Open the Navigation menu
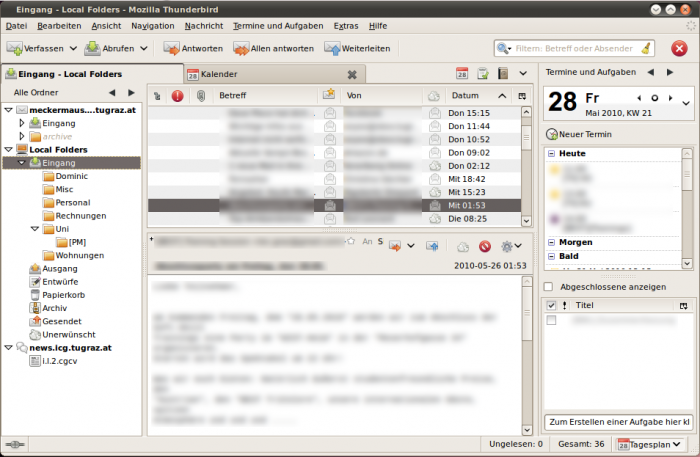 coord(153,26)
